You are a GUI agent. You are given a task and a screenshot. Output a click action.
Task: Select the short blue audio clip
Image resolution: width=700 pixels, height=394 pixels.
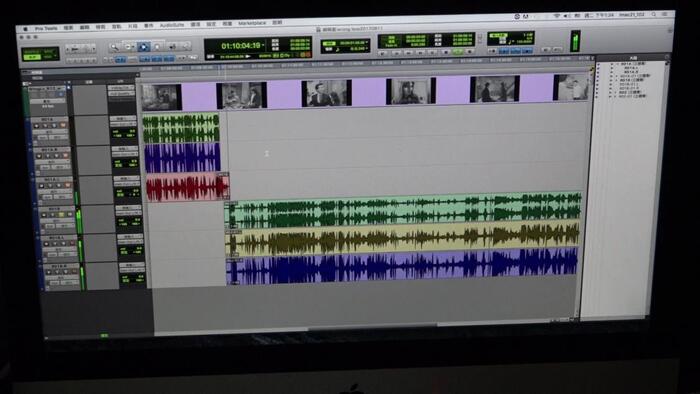[x=182, y=158]
